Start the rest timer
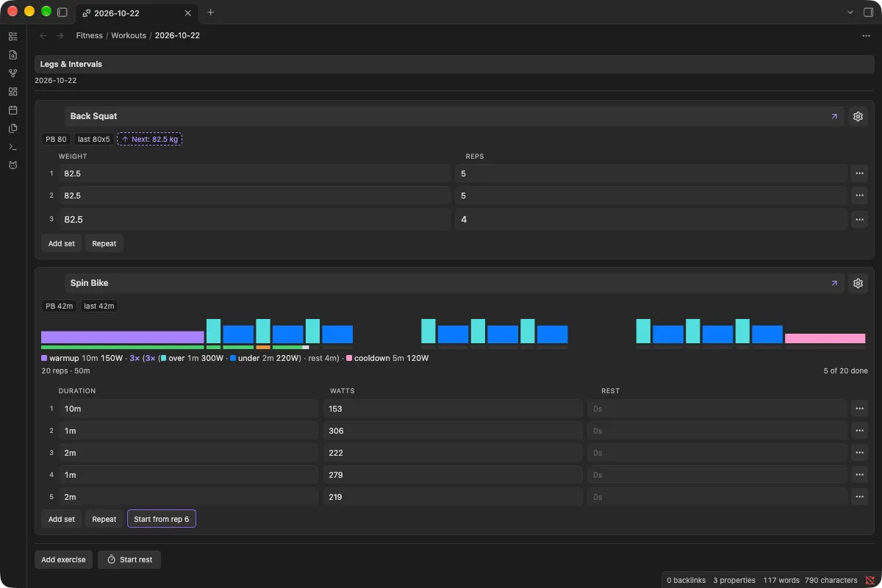 coord(129,559)
